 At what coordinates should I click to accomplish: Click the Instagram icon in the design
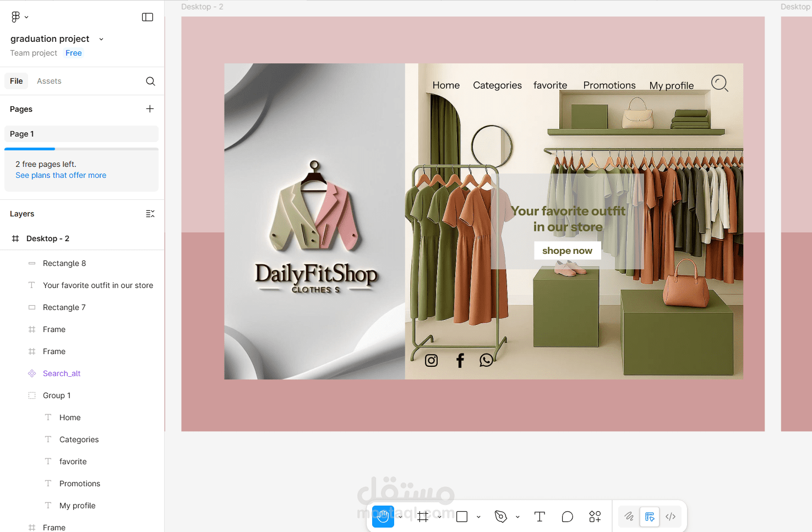tap(432, 360)
